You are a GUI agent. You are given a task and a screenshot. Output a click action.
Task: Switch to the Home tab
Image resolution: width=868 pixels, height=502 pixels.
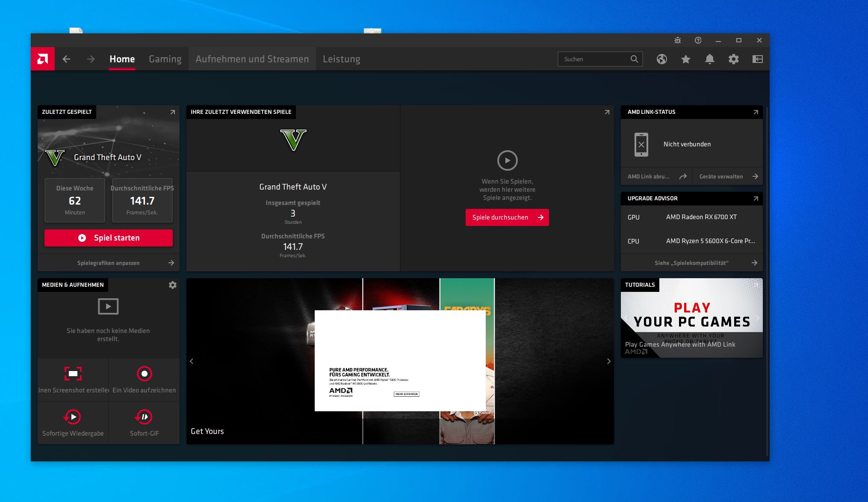point(122,59)
